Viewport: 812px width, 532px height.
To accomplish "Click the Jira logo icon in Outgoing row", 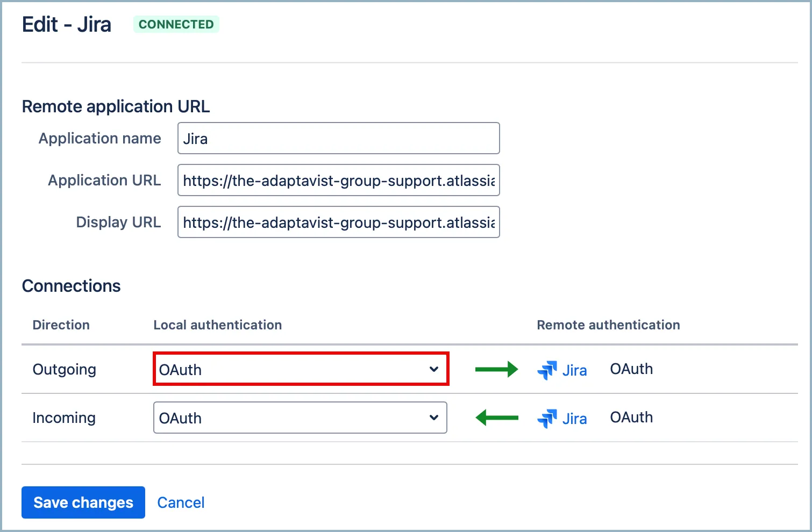I will 547,370.
